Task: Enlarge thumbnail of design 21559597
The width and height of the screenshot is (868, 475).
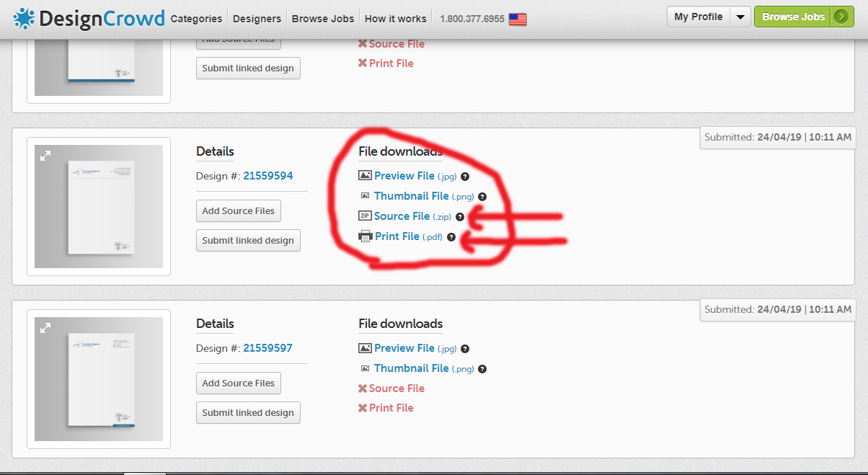Action: click(45, 328)
